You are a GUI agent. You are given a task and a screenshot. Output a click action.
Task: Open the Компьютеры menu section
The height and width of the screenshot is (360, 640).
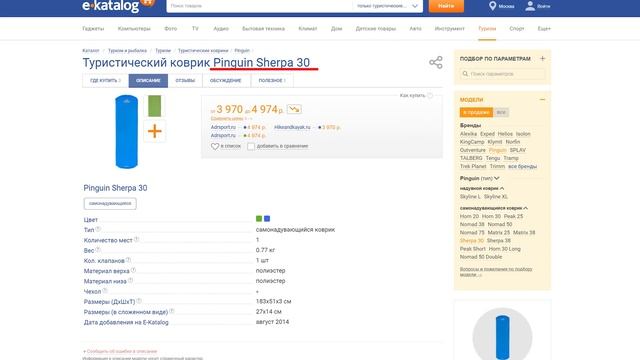point(134,29)
